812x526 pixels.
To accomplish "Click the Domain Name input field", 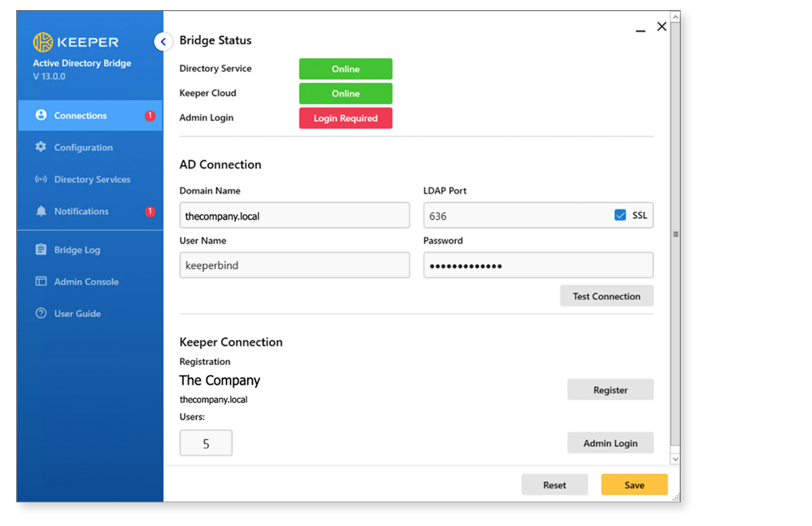I will coord(294,216).
